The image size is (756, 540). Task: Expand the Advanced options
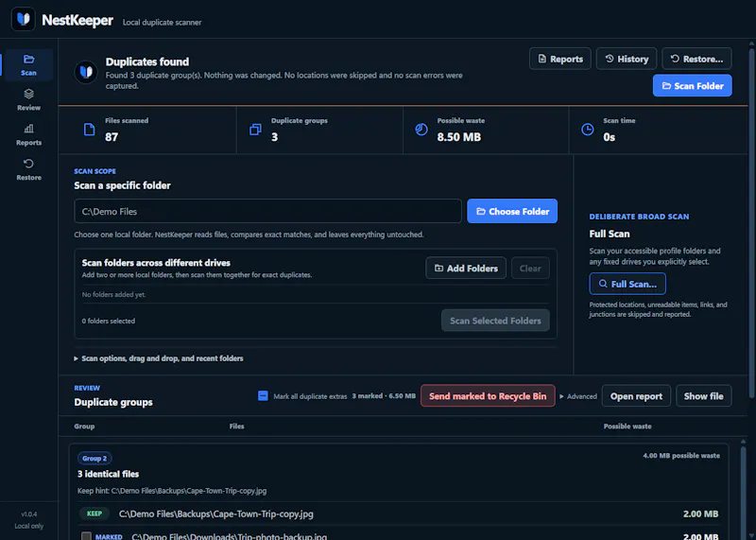tap(578, 396)
